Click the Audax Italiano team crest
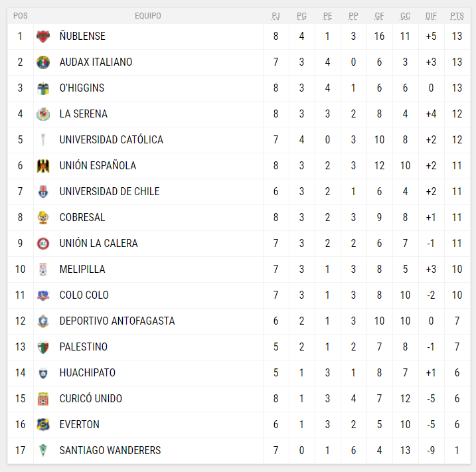 pyautogui.click(x=43, y=62)
